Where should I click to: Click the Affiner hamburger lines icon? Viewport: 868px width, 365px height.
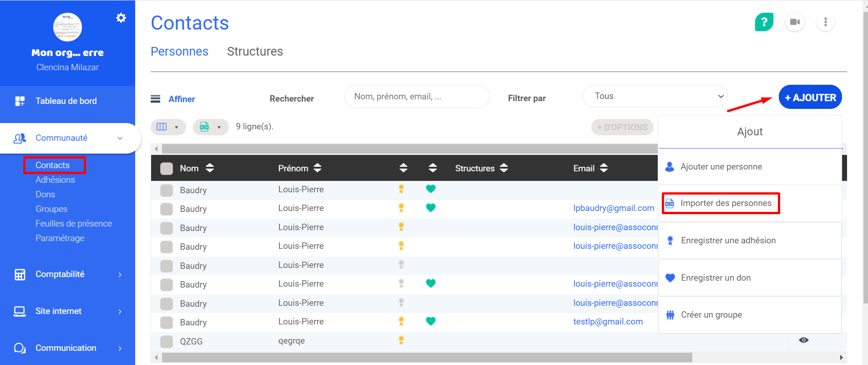pos(156,99)
